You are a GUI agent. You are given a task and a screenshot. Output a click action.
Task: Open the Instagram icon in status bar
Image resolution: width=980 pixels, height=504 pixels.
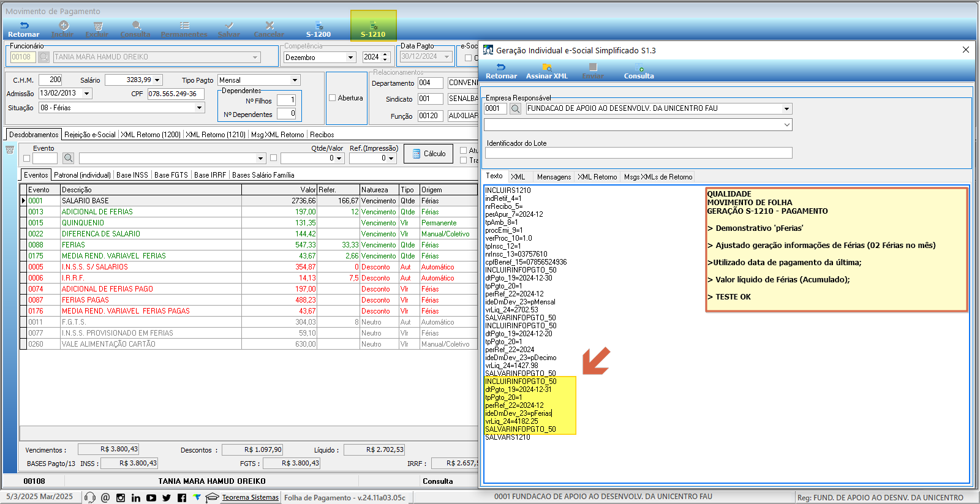[121, 497]
